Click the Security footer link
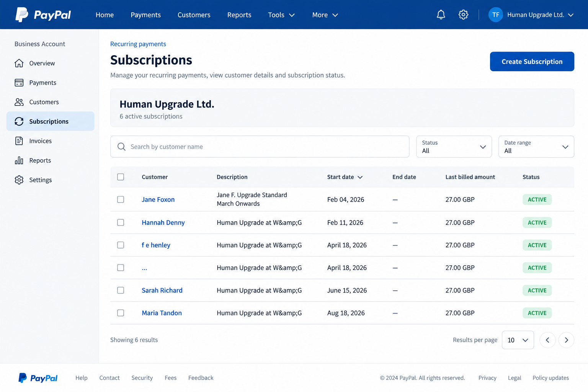This screenshot has height=392, width=588. pos(142,378)
